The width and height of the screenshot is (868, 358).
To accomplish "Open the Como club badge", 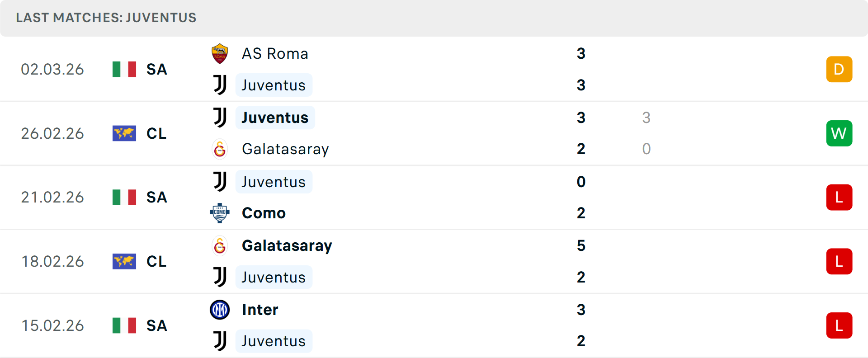I will [x=220, y=213].
